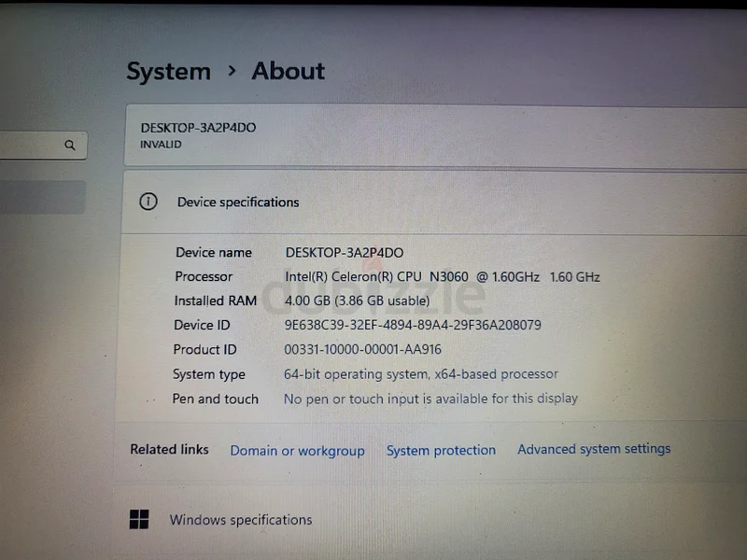Select the highlighted sidebar navigation item

(43, 197)
